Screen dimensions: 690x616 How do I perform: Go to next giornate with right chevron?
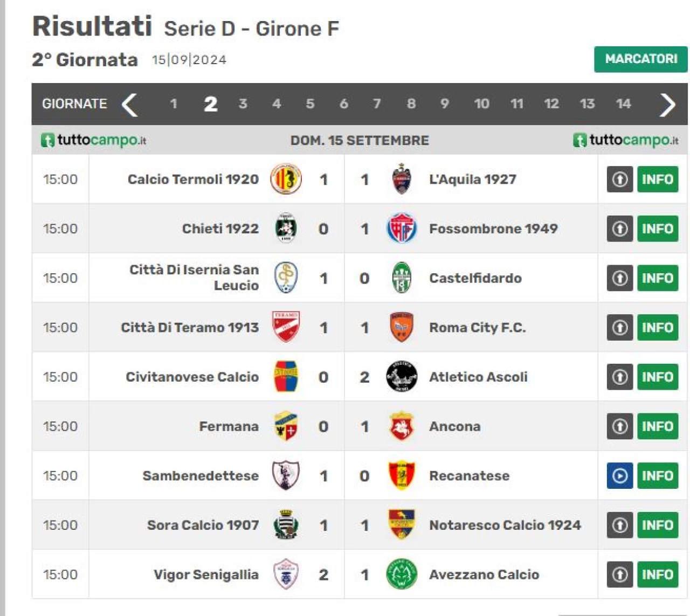[x=667, y=105]
